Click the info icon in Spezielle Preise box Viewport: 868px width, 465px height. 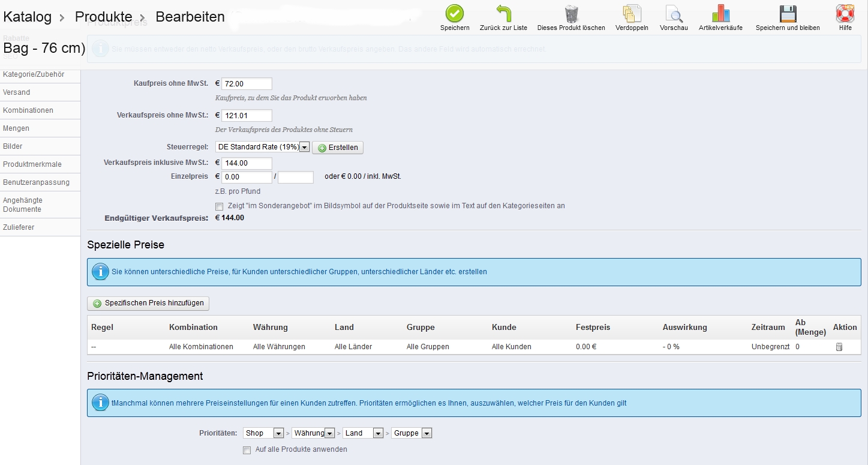click(x=100, y=272)
